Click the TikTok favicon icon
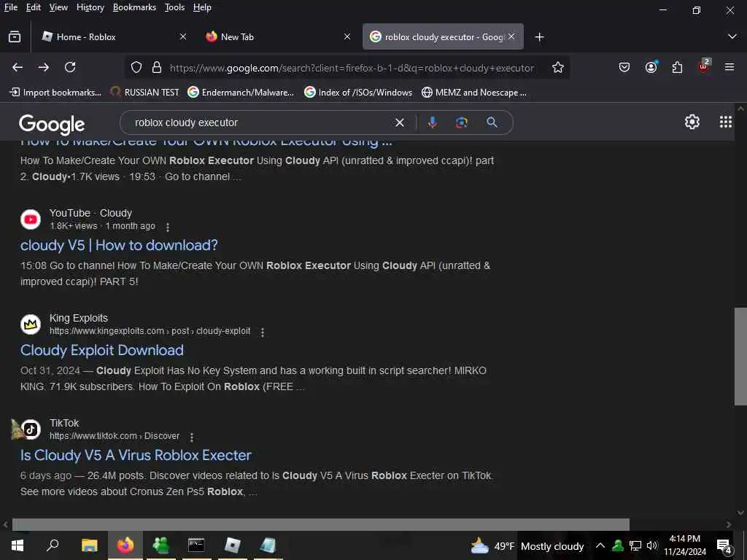Image resolution: width=747 pixels, height=560 pixels. click(x=31, y=429)
